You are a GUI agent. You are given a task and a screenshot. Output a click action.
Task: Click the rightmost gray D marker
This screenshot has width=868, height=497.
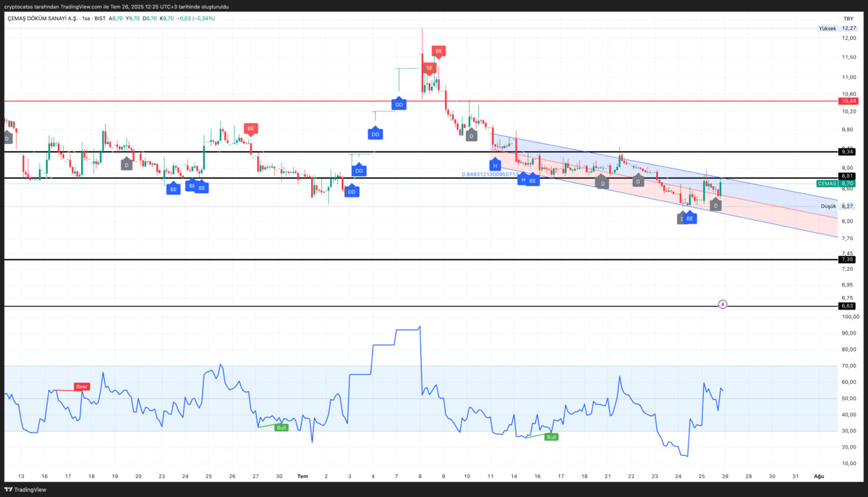tap(715, 205)
